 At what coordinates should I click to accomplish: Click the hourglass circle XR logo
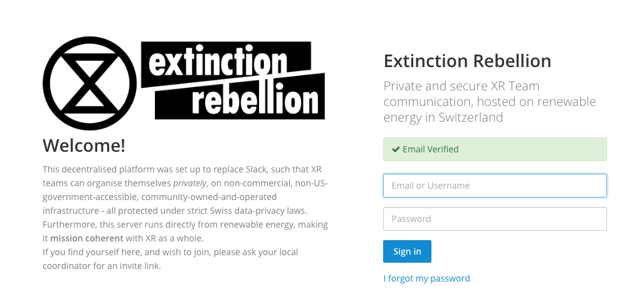click(x=89, y=83)
